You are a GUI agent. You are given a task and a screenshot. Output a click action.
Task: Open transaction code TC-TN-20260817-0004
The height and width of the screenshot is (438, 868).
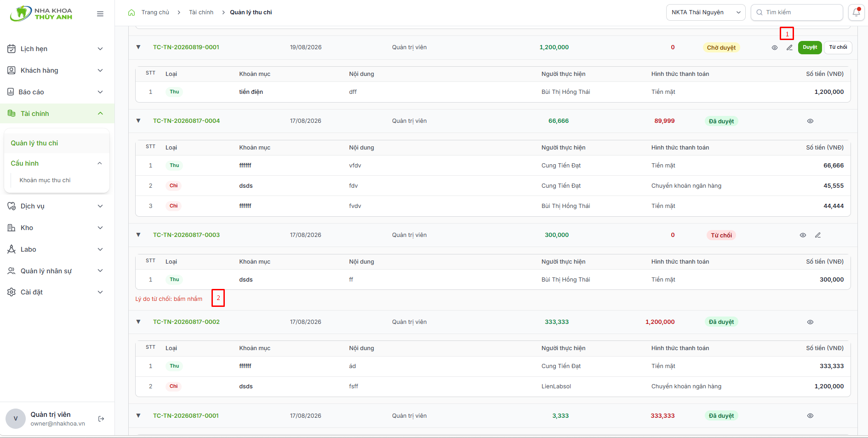(186, 121)
